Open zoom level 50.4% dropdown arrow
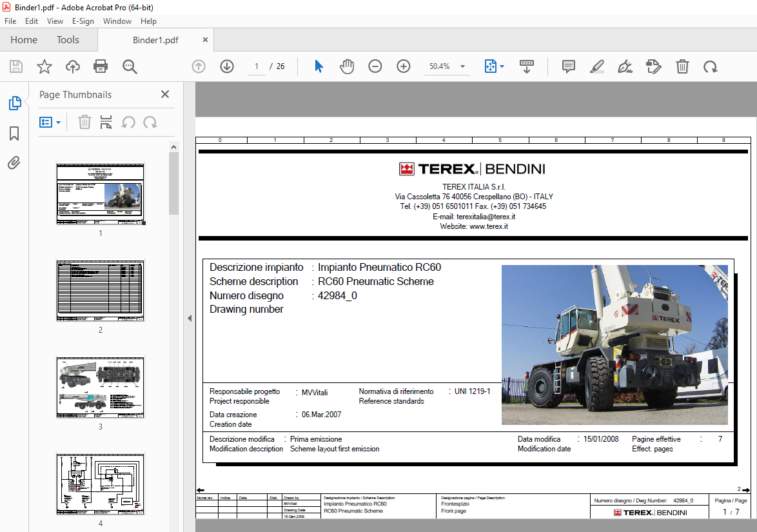 [462, 66]
